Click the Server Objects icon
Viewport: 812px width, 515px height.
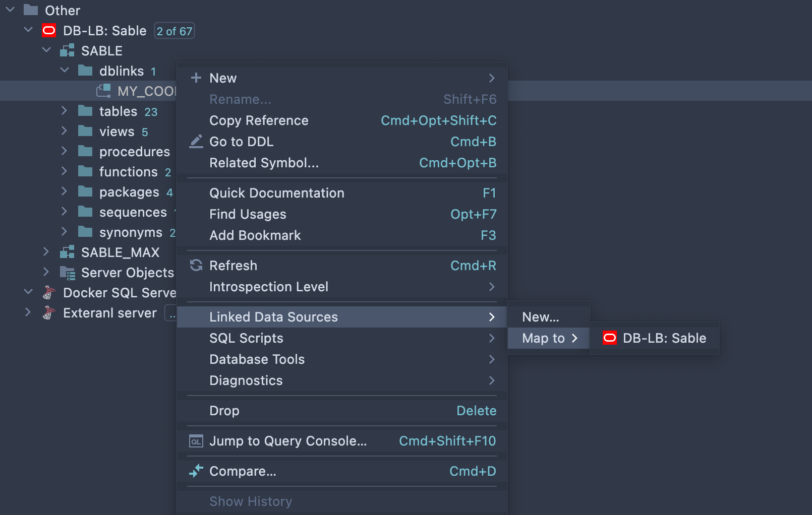[x=67, y=273]
